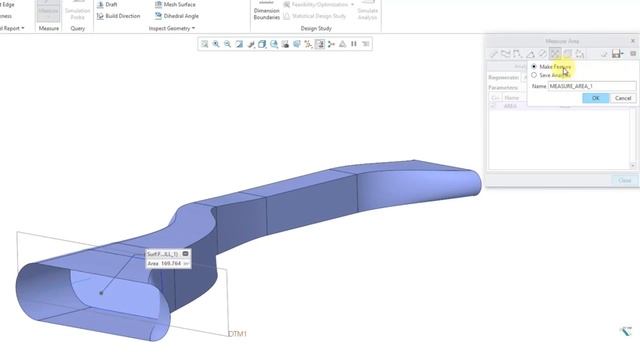Screen dimensions: 640x360
Task: Click Simulate Analysis button
Action: click(367, 11)
